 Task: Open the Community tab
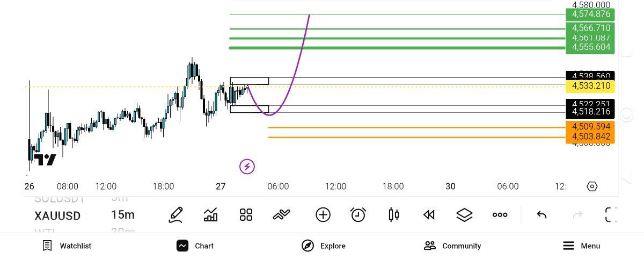click(452, 246)
